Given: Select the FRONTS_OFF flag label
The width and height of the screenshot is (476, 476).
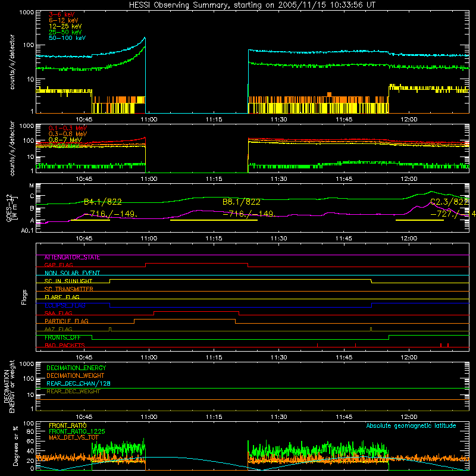Looking at the screenshot, I should click(x=62, y=337).
